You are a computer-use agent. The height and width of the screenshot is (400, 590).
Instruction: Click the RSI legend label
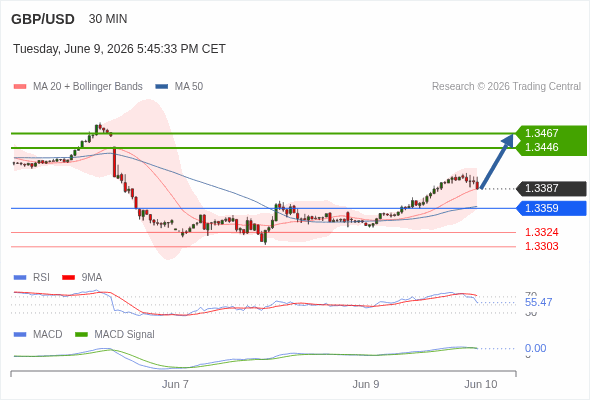coord(41,278)
